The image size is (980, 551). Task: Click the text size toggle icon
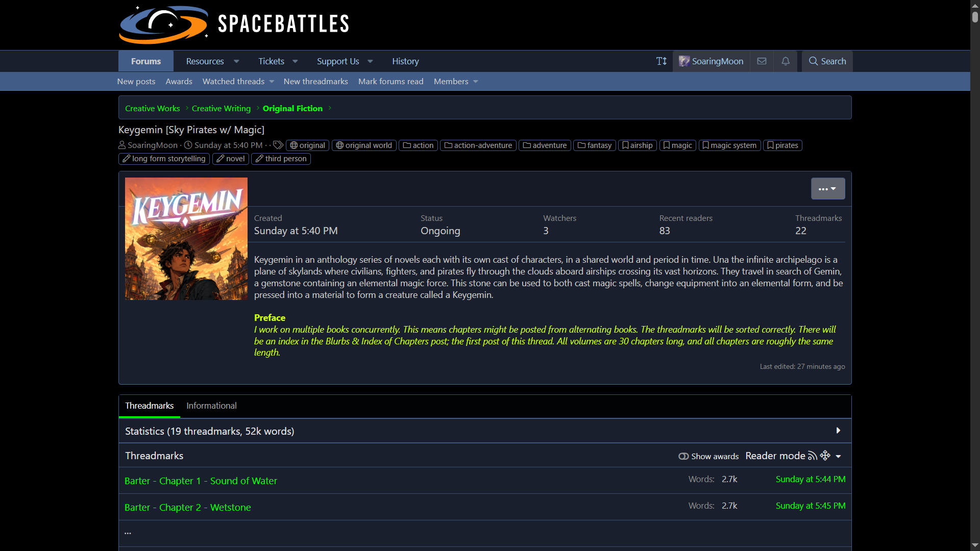(661, 61)
